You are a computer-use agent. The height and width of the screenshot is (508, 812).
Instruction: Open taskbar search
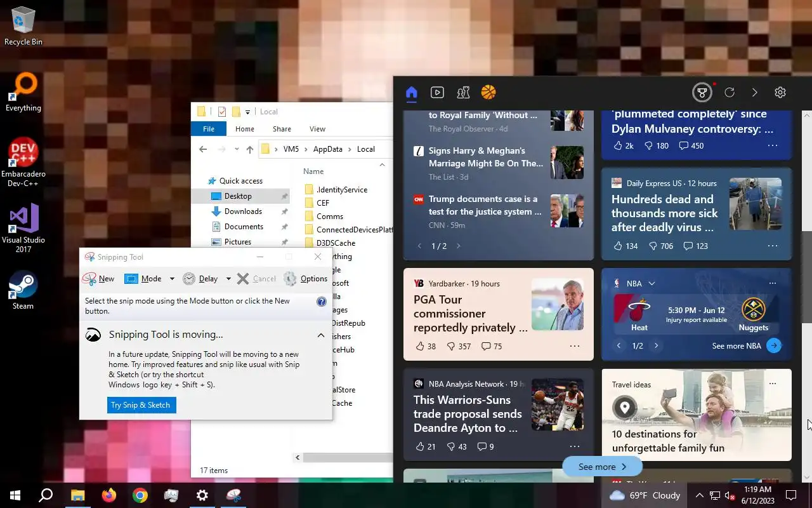(x=46, y=495)
